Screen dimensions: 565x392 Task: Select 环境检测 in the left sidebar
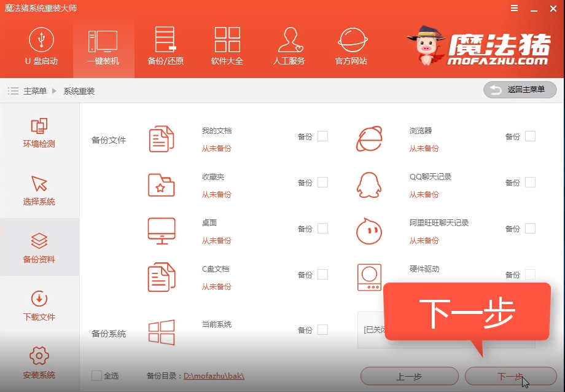(39, 131)
